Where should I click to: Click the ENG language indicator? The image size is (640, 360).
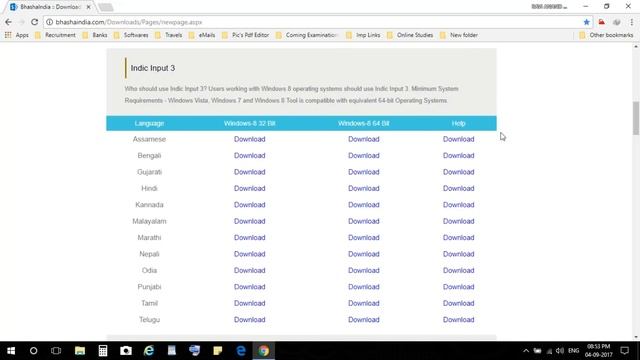(x=573, y=351)
